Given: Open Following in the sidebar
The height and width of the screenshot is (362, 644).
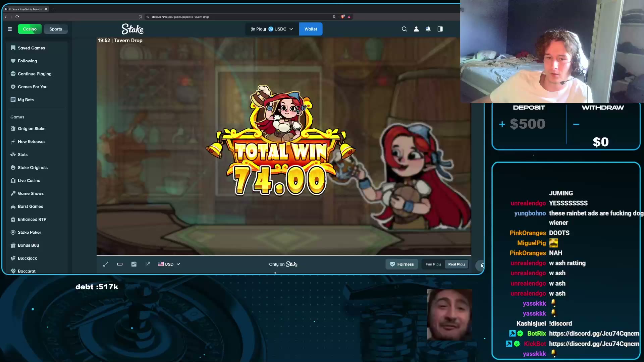Looking at the screenshot, I should point(37,61).
